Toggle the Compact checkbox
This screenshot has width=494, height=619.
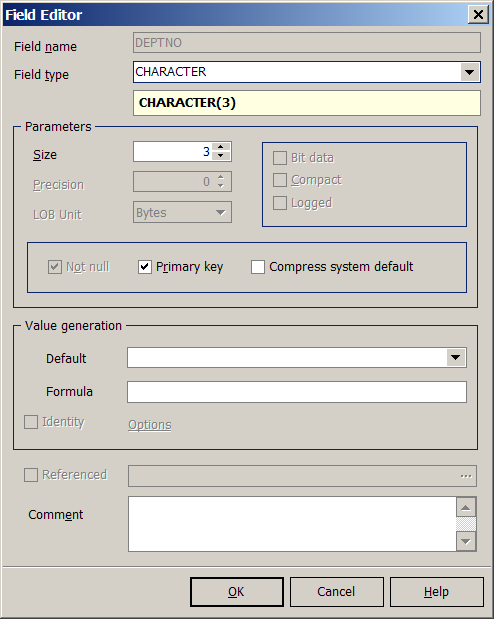tap(280, 180)
